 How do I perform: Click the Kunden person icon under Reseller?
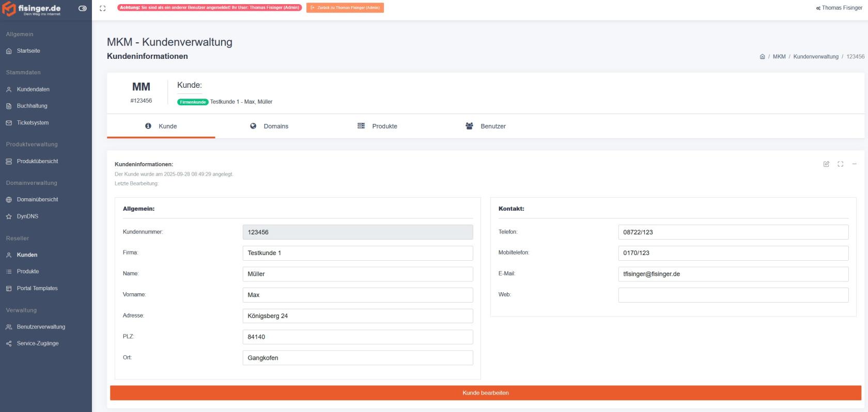9,255
